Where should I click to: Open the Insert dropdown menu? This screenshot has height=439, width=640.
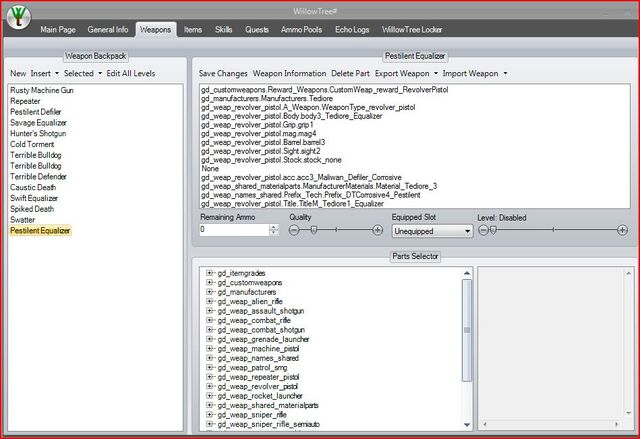tap(44, 73)
